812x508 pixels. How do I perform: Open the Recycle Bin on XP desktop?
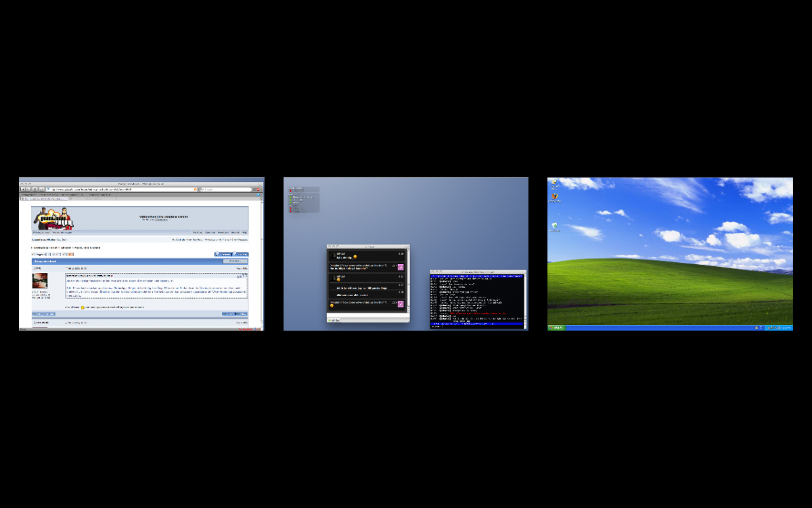(554, 227)
